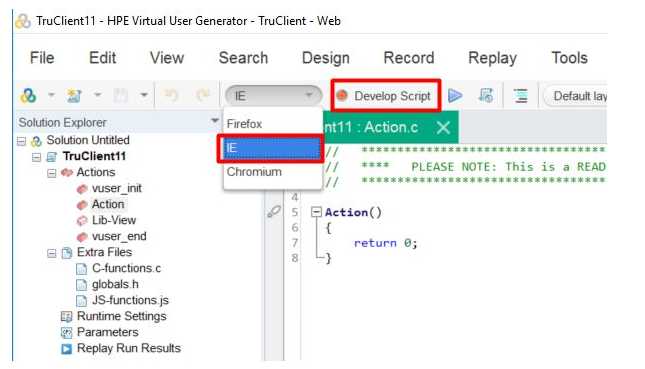
Task: Open the Solution Explorer panel dropdown arrow
Action: [214, 121]
